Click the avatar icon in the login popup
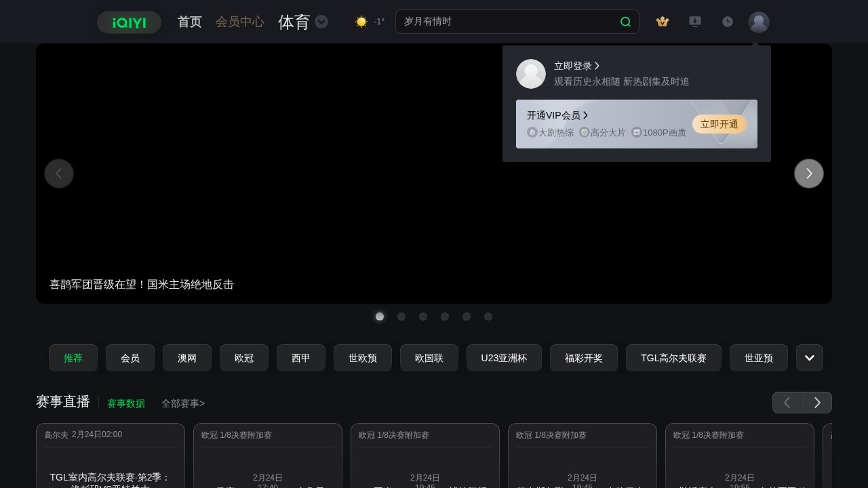Screen dimensions: 868x488 click(x=531, y=74)
